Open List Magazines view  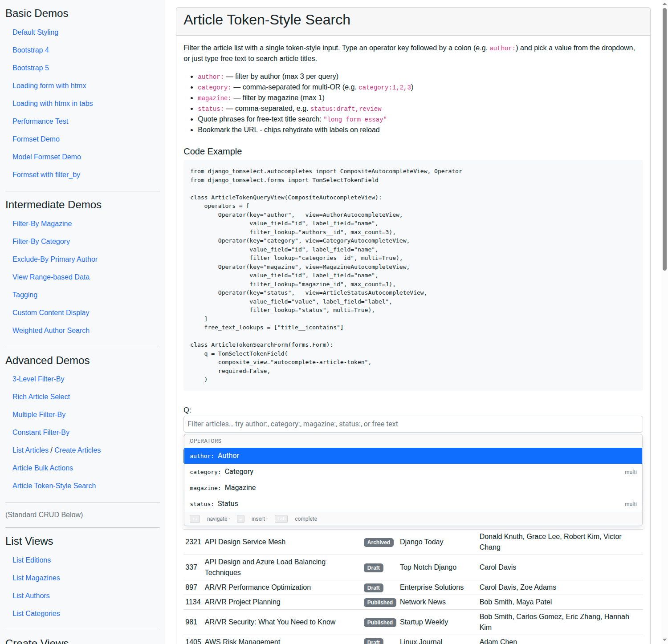[x=36, y=578]
